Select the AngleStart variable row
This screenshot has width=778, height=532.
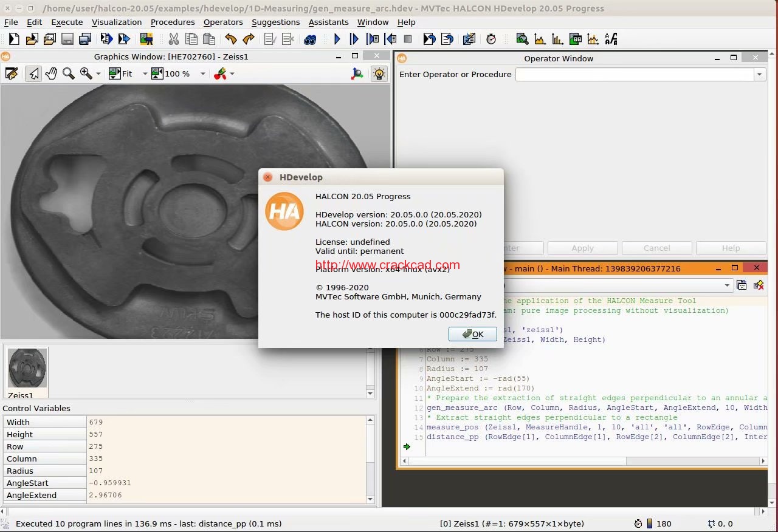pyautogui.click(x=185, y=483)
